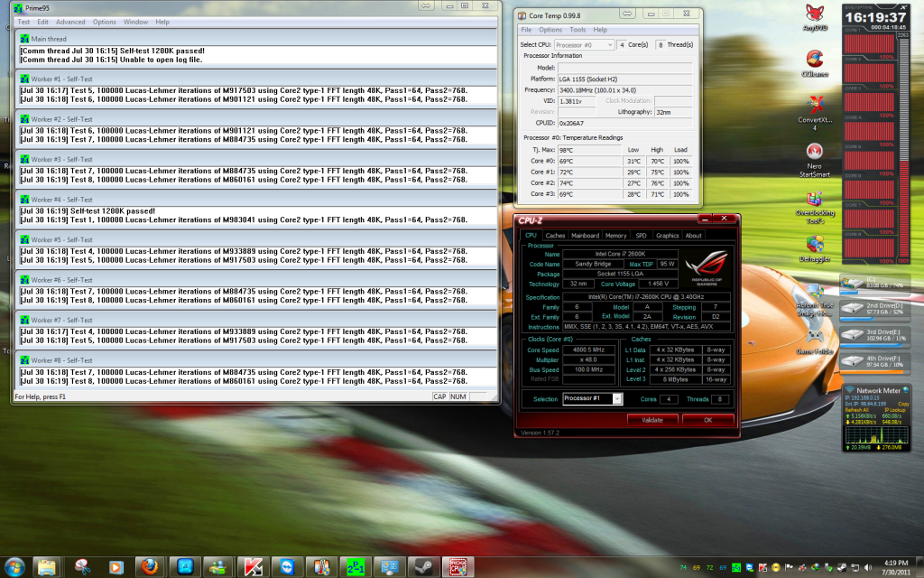Click the Main thread window icon

pos(24,39)
